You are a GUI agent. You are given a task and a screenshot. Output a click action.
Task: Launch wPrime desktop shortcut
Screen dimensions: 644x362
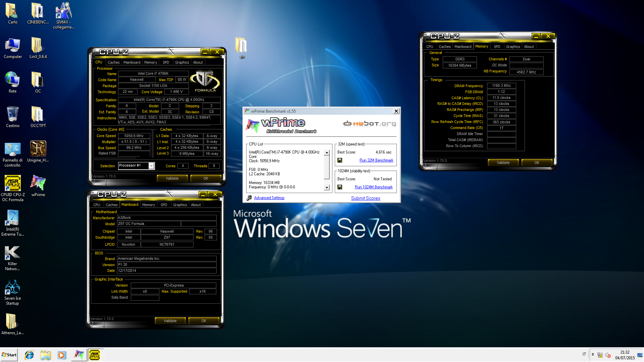coord(38,186)
